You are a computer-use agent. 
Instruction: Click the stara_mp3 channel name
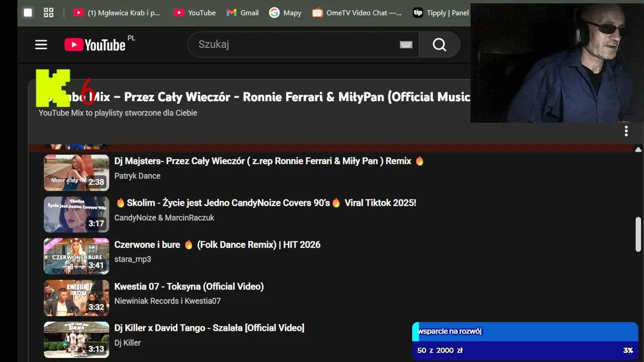coord(133,259)
